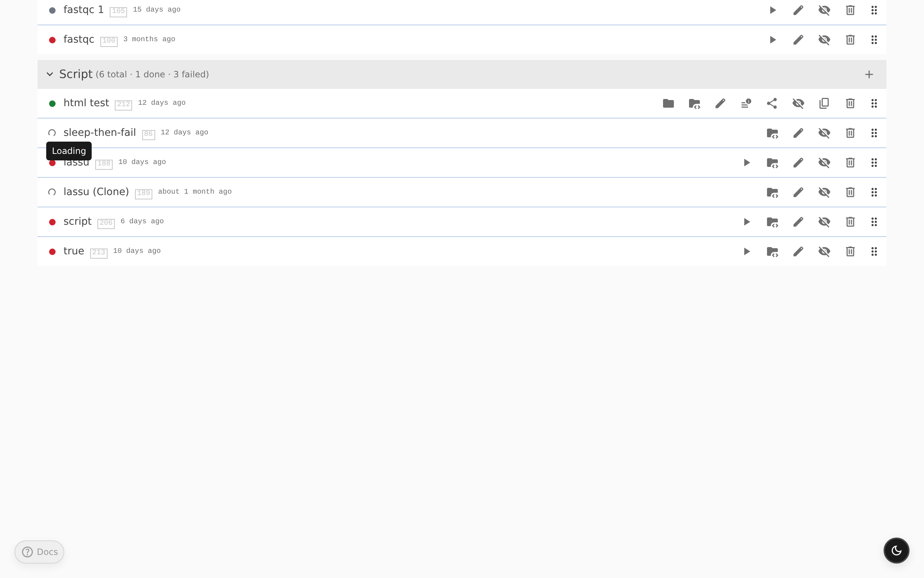Screen dimensions: 924x578
Task: Run the script job numbered 206
Action: (x=746, y=222)
